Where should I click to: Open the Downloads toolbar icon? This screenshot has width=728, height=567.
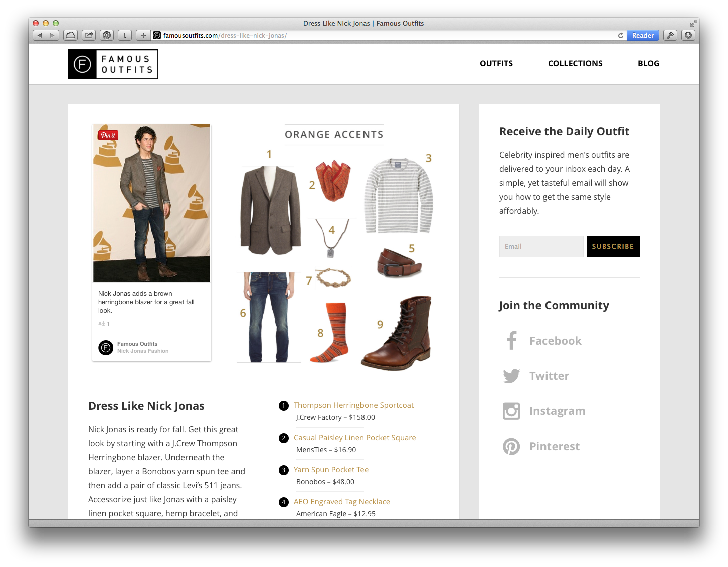688,35
